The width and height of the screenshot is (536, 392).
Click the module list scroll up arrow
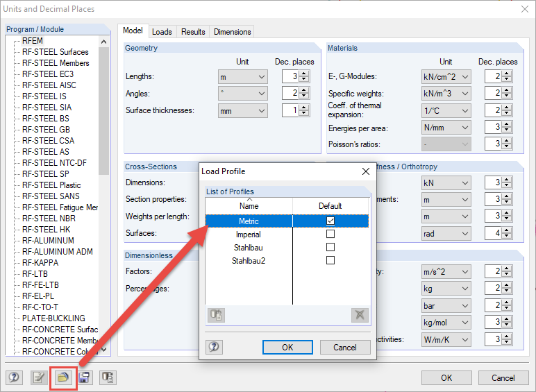104,42
